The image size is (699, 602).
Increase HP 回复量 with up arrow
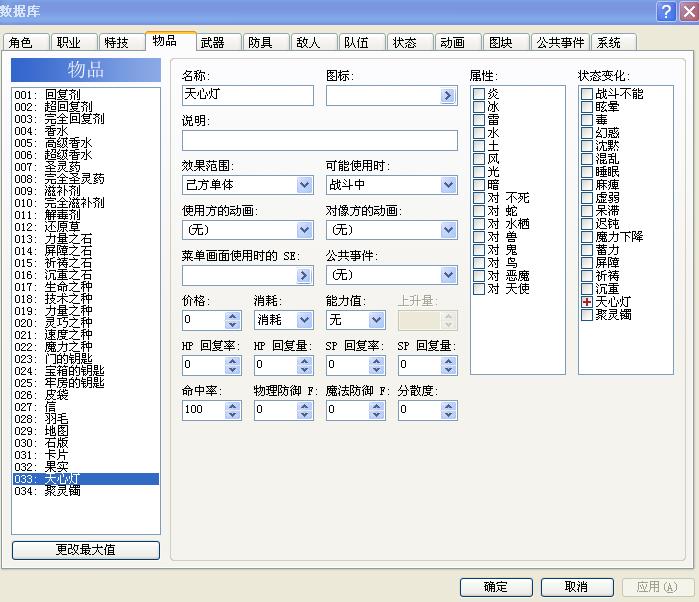304,361
